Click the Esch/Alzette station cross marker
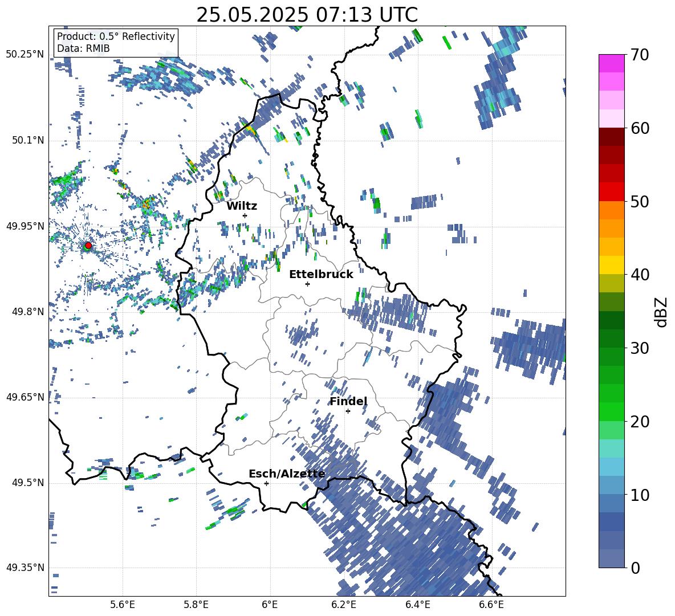675x616 pixels. [266, 483]
